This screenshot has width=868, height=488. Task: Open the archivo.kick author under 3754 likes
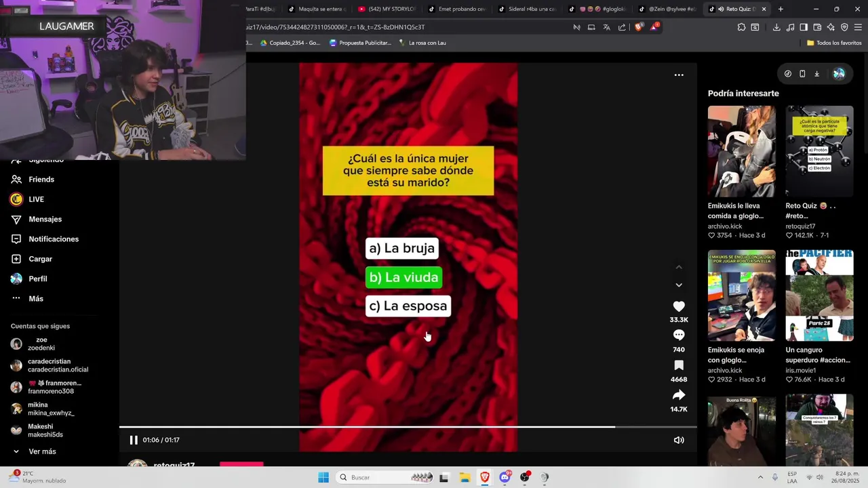click(x=725, y=226)
